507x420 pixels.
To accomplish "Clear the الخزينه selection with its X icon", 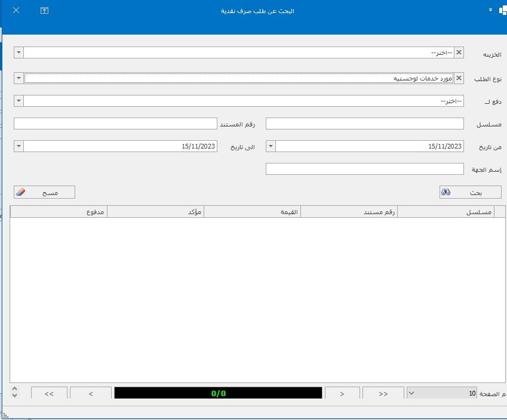I will (x=459, y=52).
